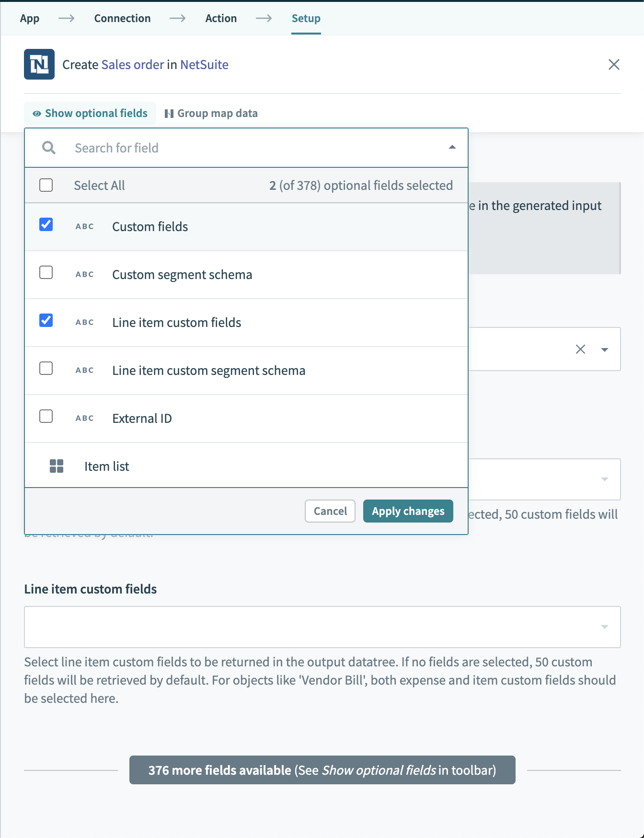Viewport: 644px width, 838px height.
Task: Click the ABC type icon beside External ID
Action: tap(85, 418)
